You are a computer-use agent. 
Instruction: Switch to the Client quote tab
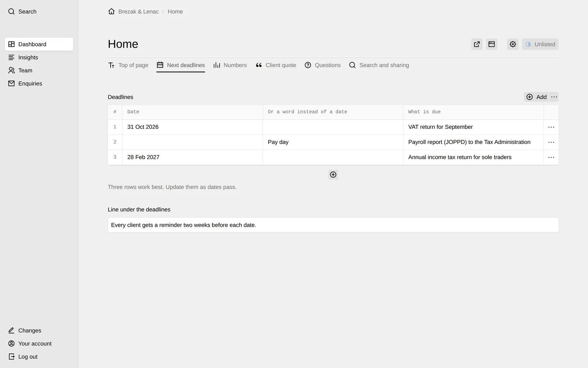276,65
